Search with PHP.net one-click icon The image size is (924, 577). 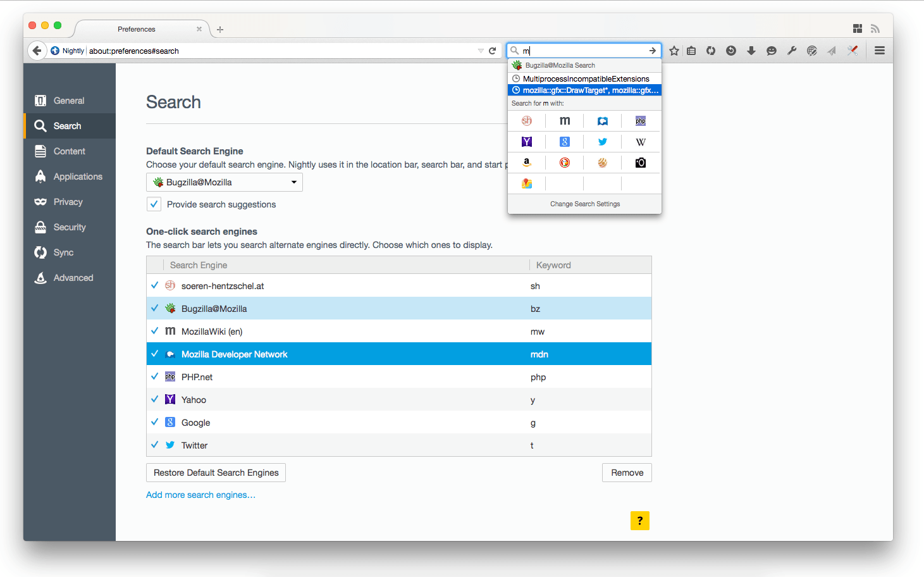coord(641,121)
